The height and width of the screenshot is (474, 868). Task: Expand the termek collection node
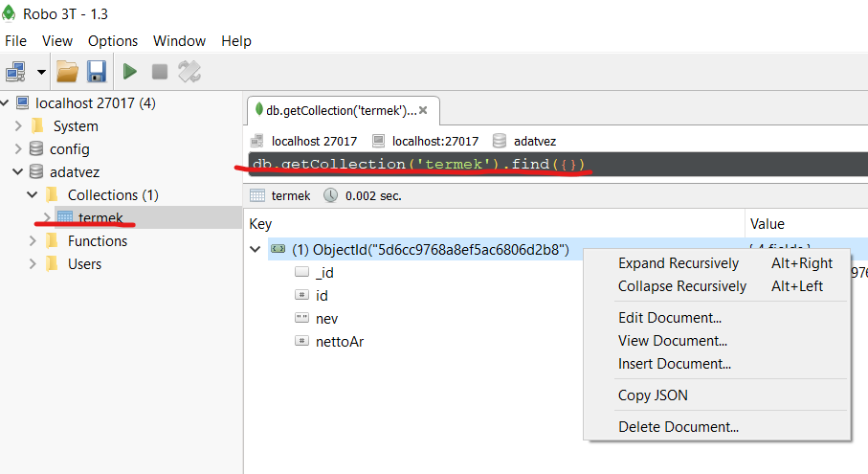coord(47,217)
